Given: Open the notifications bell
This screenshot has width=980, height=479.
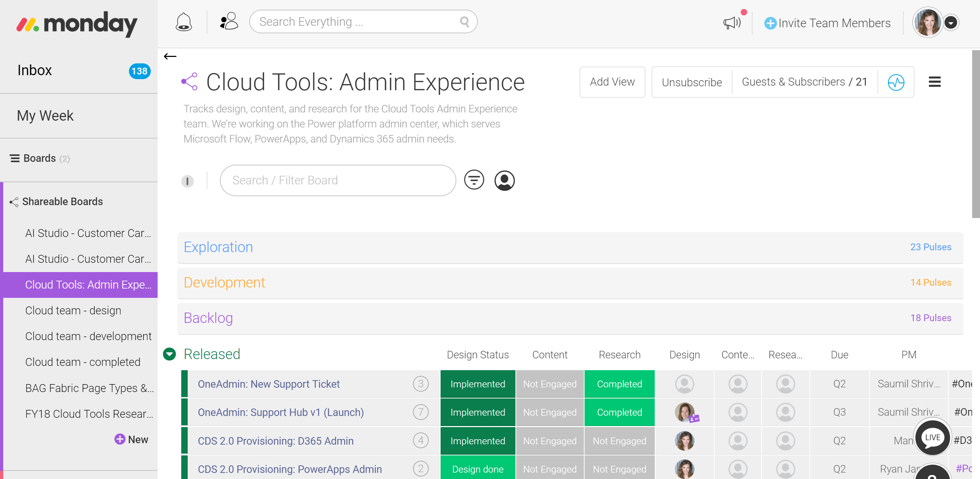Looking at the screenshot, I should 183,22.
